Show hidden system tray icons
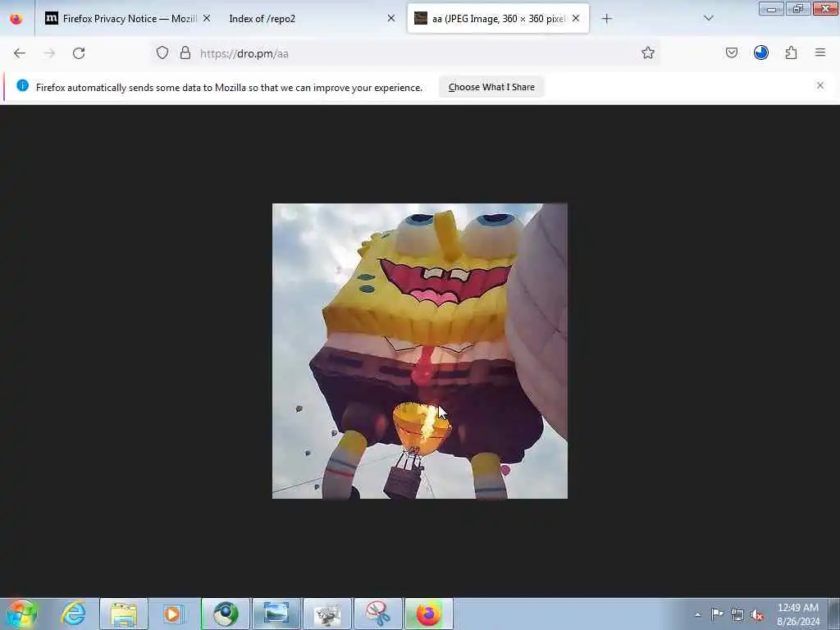 pos(697,614)
